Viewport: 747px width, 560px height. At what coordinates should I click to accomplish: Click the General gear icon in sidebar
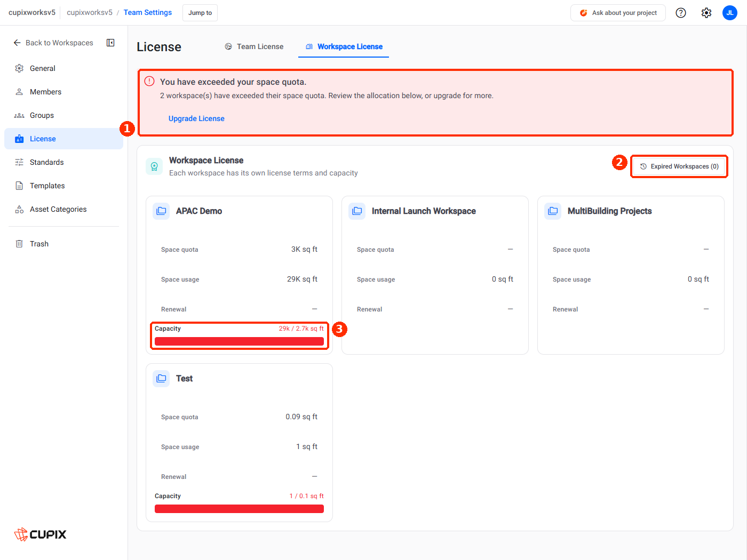tap(19, 68)
